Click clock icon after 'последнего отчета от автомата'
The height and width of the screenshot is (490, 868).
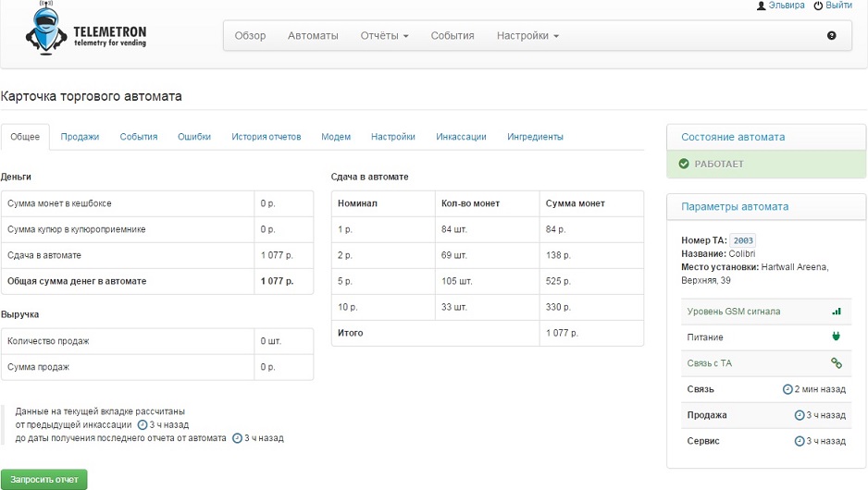238,438
